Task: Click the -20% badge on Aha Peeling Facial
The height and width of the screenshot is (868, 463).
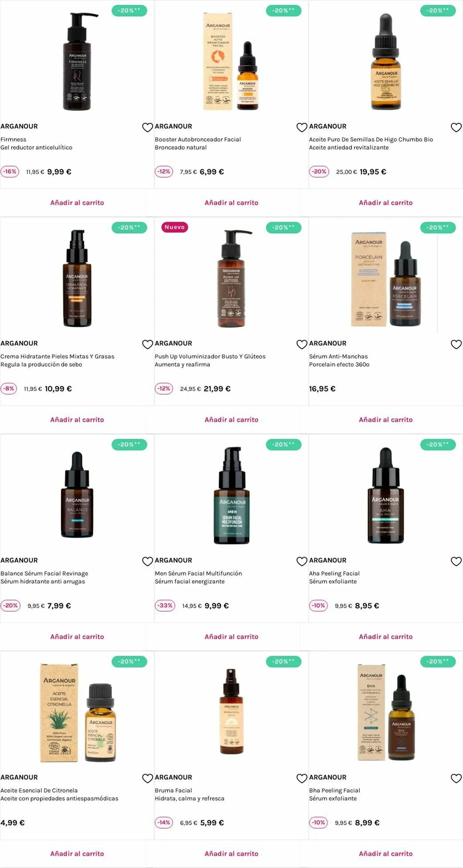Action: [x=438, y=444]
